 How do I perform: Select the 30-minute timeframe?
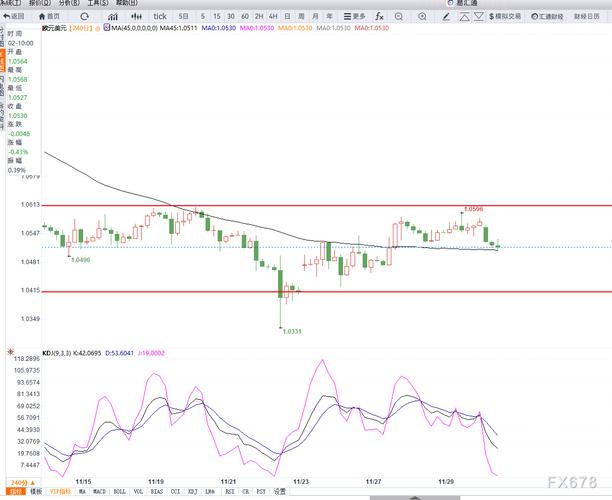[231, 16]
